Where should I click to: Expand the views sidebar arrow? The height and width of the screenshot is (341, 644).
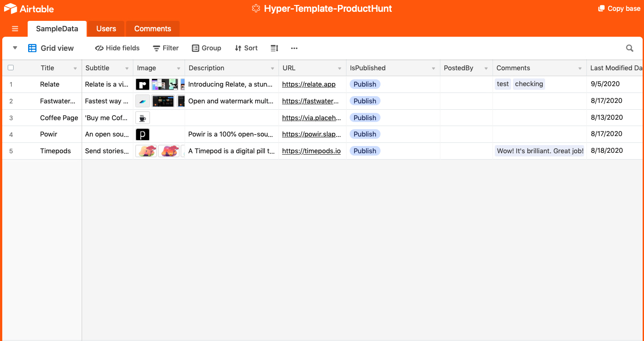pyautogui.click(x=15, y=48)
